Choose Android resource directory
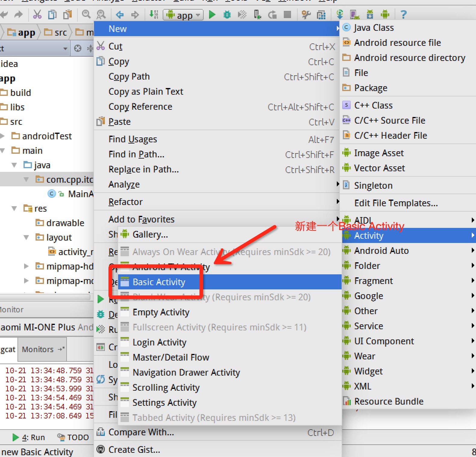This screenshot has height=457, width=476. pos(408,58)
